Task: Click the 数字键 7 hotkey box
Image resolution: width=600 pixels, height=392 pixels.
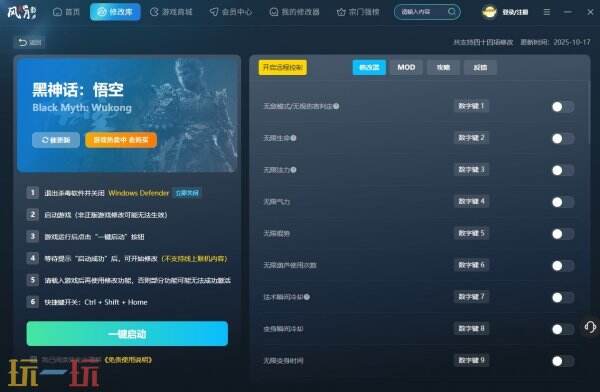Action: [x=471, y=297]
